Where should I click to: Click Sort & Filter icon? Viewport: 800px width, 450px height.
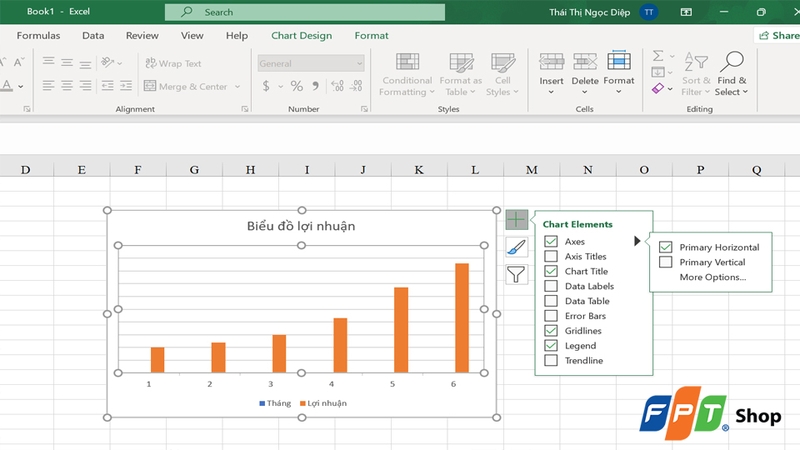coord(696,62)
